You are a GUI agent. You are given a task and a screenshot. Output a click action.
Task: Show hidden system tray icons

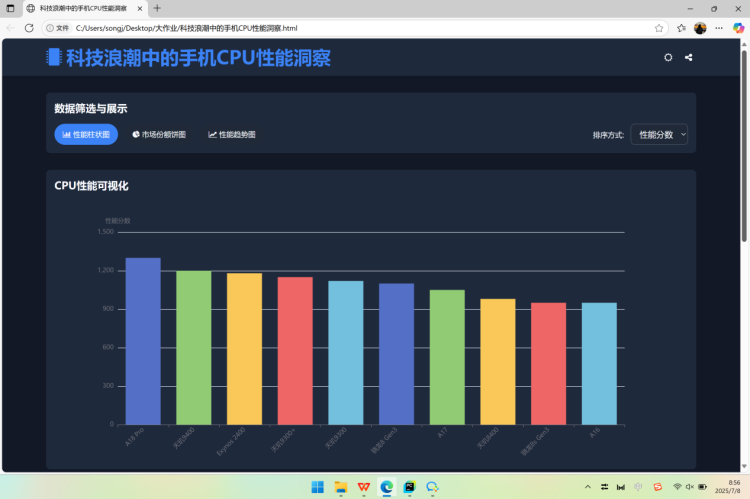(x=588, y=487)
